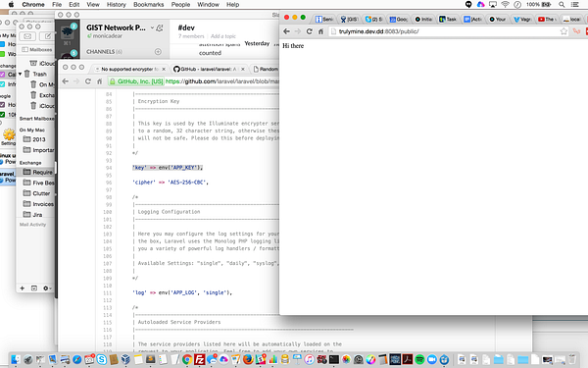Close the 'No supported encrypter' tab
Screen dimensions: 588x368
tap(163, 69)
